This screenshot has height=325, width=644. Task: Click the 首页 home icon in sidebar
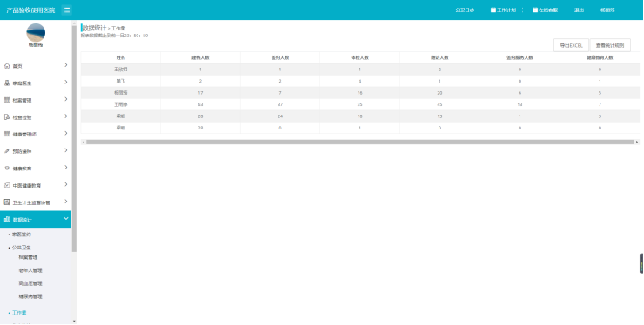tap(7, 66)
